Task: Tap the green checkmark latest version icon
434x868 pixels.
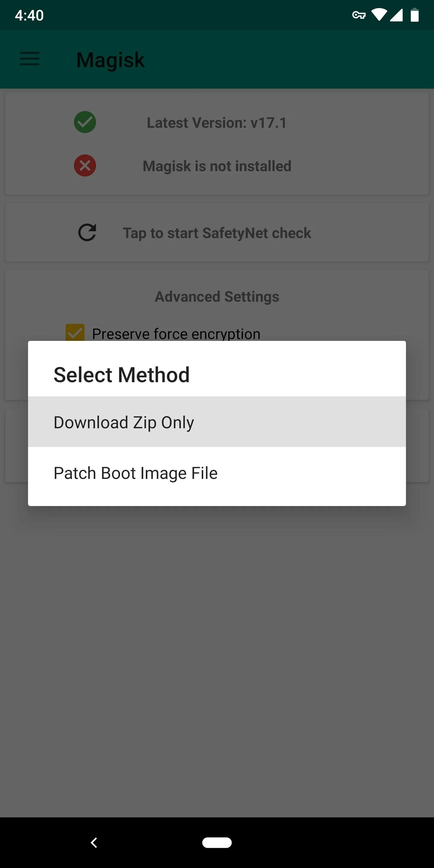Action: tap(85, 122)
